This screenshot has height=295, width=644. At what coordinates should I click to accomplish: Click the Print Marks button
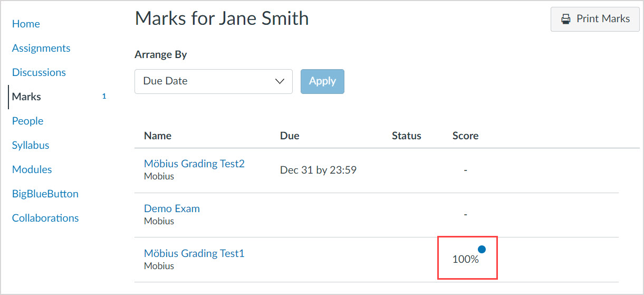(595, 19)
